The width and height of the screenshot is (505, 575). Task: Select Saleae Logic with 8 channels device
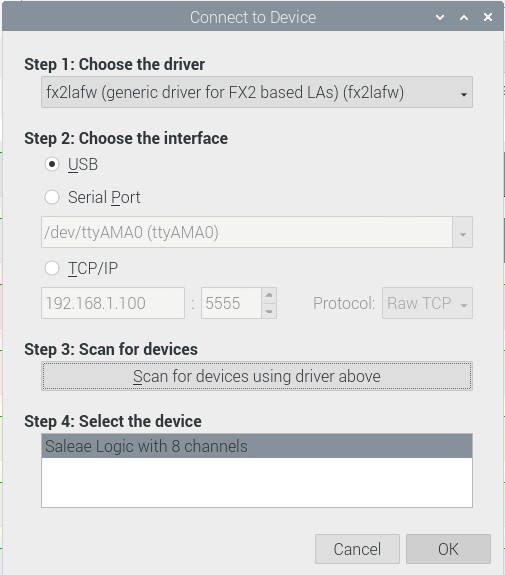point(257,446)
